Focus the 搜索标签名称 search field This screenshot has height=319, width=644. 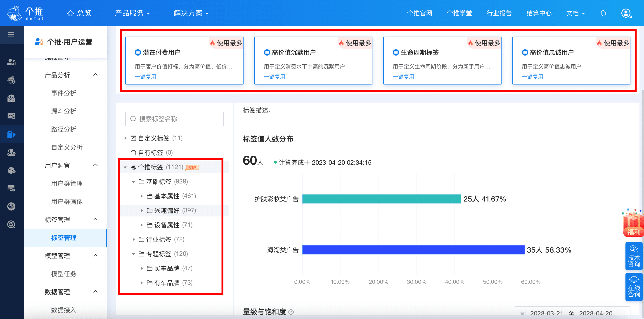pos(175,119)
